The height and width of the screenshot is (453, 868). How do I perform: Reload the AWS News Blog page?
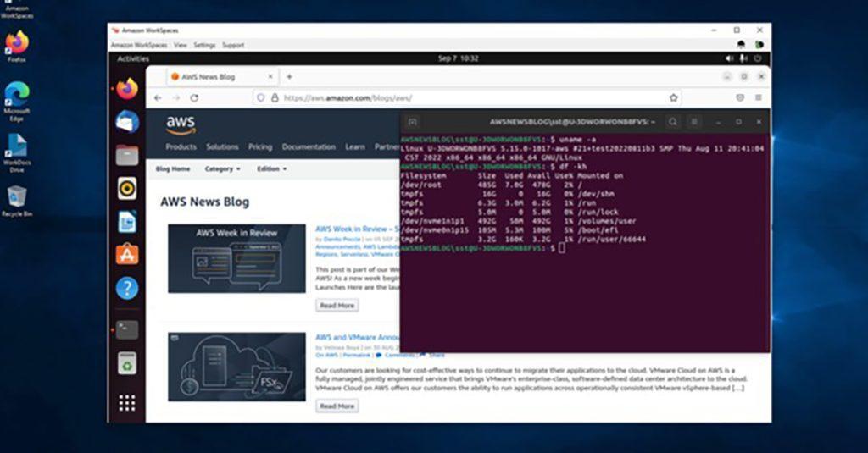point(194,98)
